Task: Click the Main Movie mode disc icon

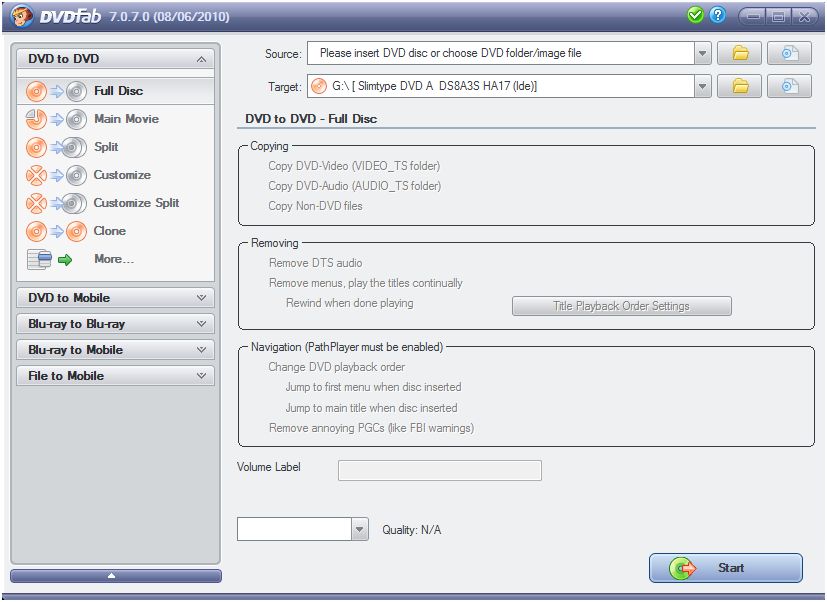Action: [x=56, y=119]
